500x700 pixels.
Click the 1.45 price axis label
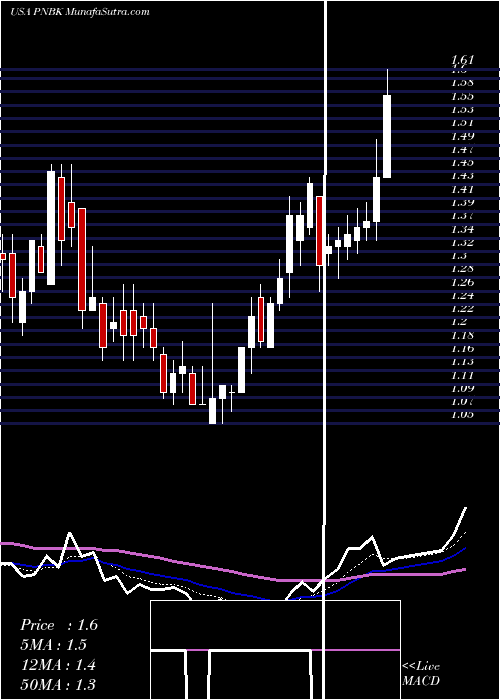click(x=462, y=162)
